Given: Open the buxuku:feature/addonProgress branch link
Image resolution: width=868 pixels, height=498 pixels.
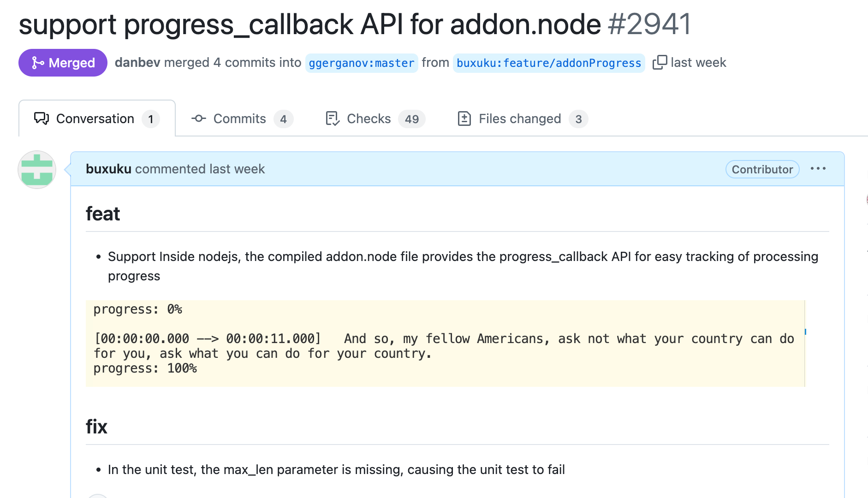Looking at the screenshot, I should pos(549,63).
